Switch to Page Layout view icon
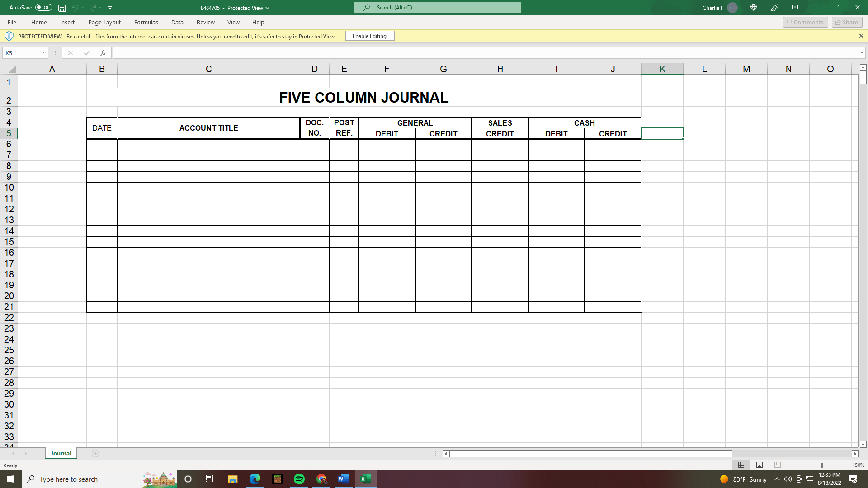The width and height of the screenshot is (868, 488). (759, 465)
